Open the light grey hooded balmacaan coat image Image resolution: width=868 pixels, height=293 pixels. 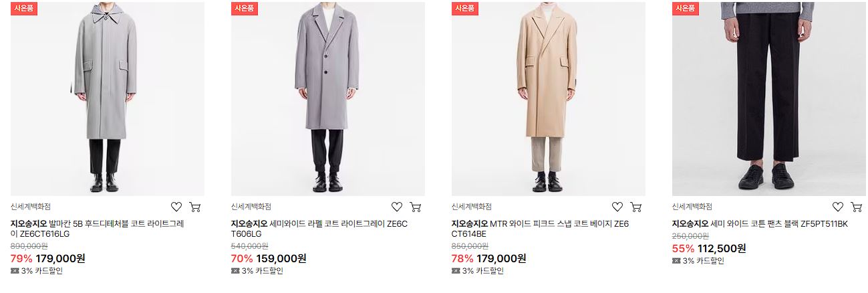pos(108,99)
